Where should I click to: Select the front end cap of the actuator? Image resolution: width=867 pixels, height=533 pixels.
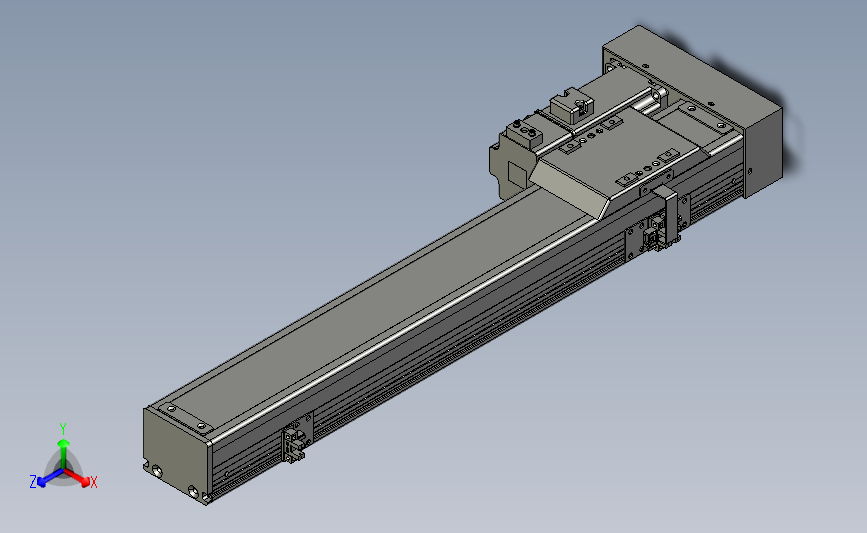(x=178, y=456)
